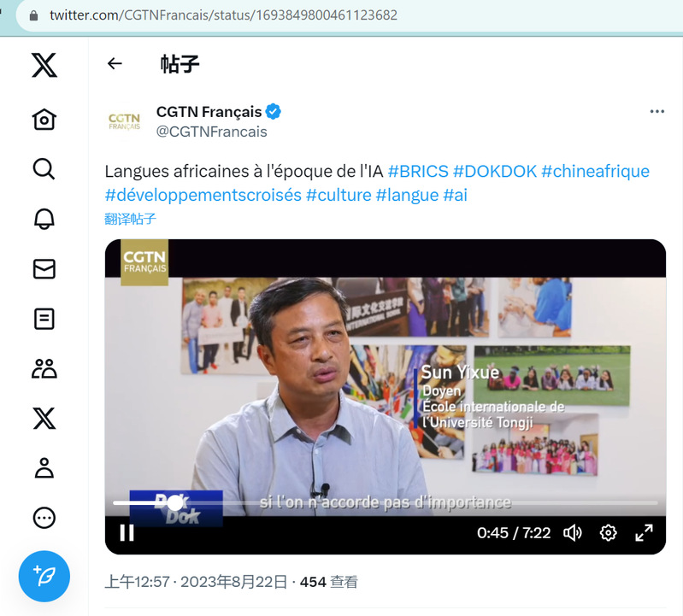Click the CGTN Français profile avatar

(x=125, y=121)
